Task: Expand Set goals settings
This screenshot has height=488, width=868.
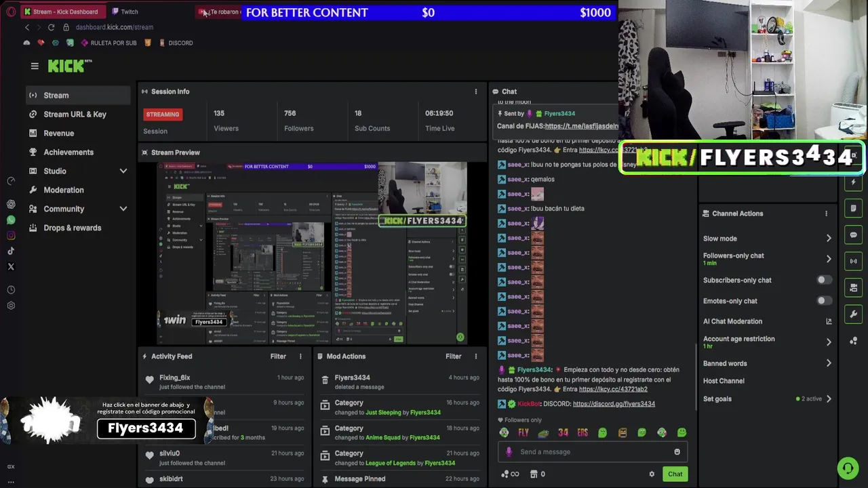Action: click(829, 399)
